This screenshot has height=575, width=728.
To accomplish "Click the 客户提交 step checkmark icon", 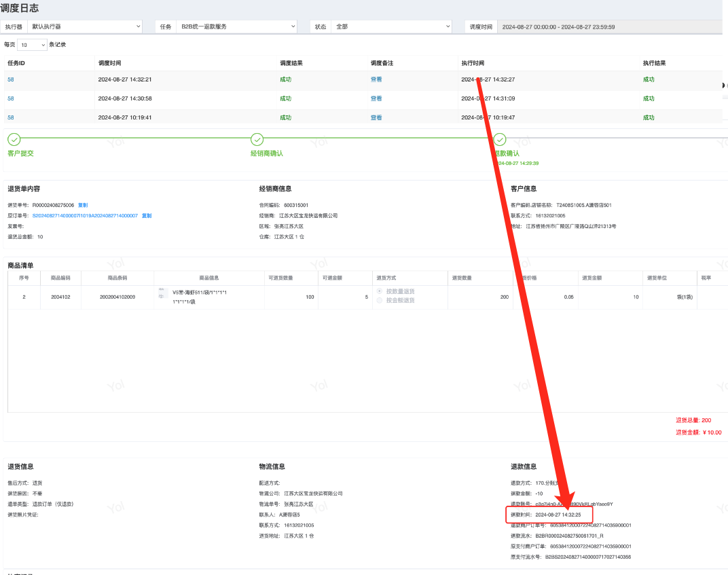I will (x=14, y=139).
